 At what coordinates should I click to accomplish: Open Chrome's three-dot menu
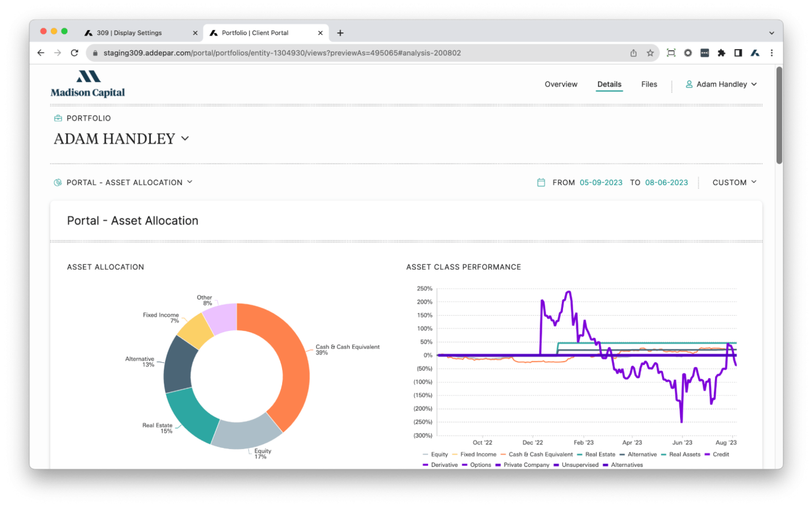point(772,53)
